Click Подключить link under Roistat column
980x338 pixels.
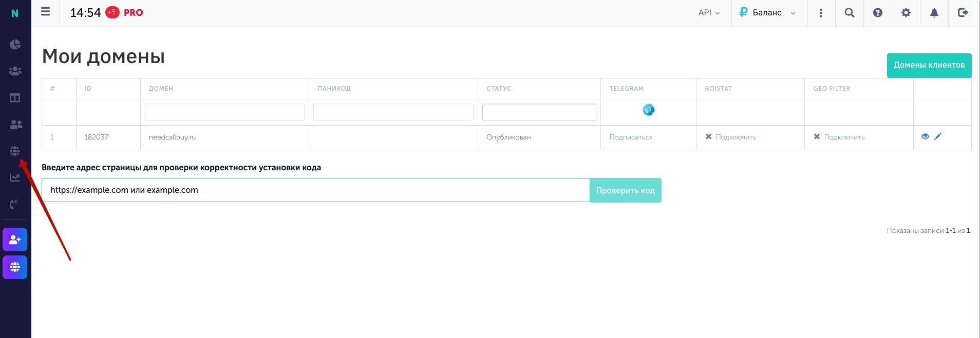coord(736,137)
